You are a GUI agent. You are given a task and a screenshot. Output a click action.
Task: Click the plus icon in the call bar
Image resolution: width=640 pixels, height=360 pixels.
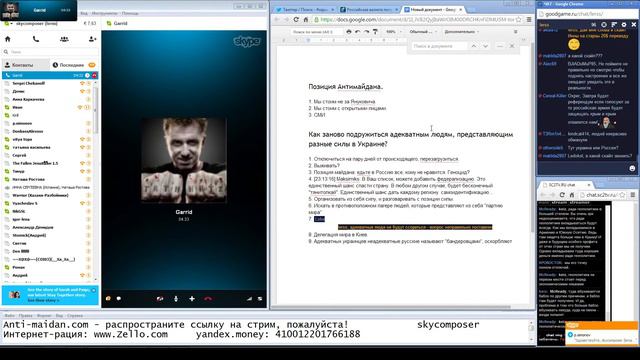pyautogui.click(x=192, y=299)
